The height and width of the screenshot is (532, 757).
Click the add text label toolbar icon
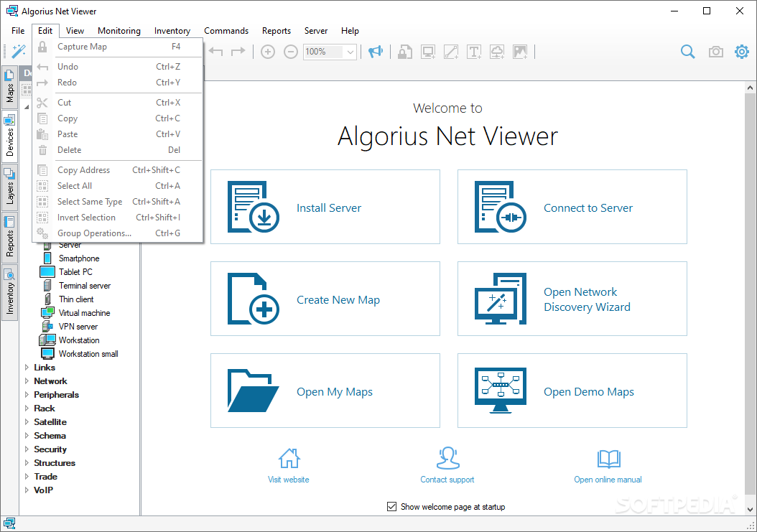click(474, 52)
